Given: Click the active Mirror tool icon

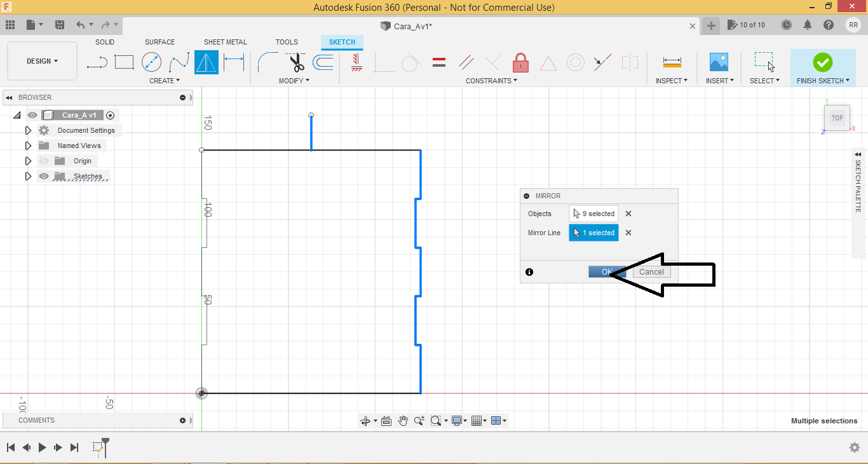Looking at the screenshot, I should click(207, 62).
